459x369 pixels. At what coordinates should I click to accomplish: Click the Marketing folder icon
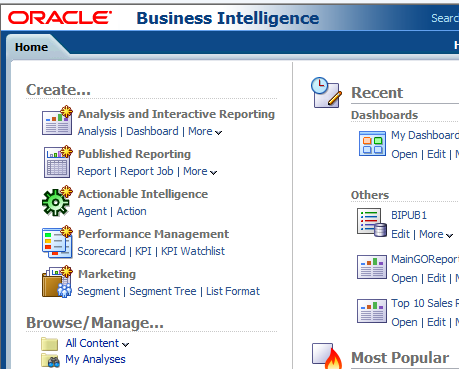click(x=57, y=282)
